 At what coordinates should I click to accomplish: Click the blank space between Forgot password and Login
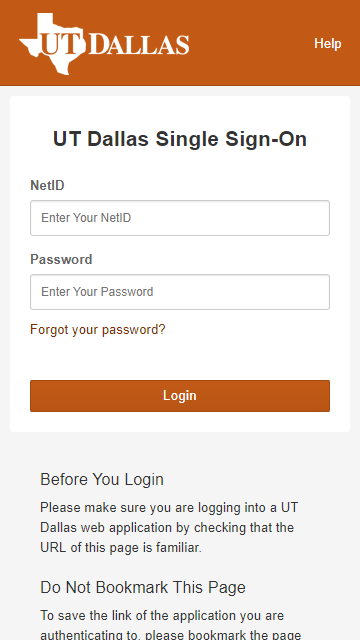180,358
